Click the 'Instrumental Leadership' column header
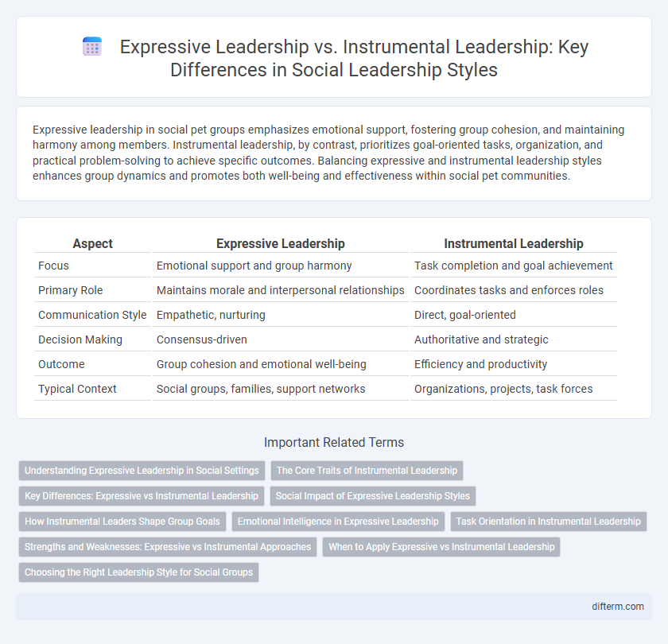The width and height of the screenshot is (668, 644). pos(514,243)
